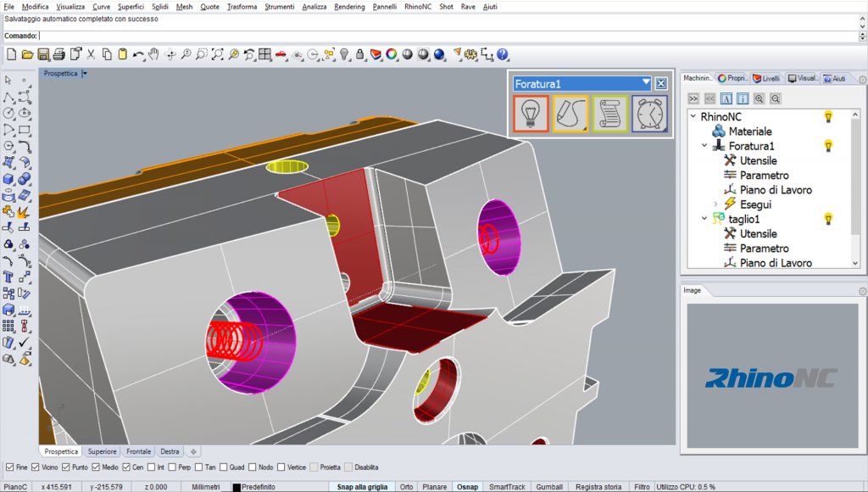
Task: Select the Text tool in left sidebar
Action: (8, 277)
